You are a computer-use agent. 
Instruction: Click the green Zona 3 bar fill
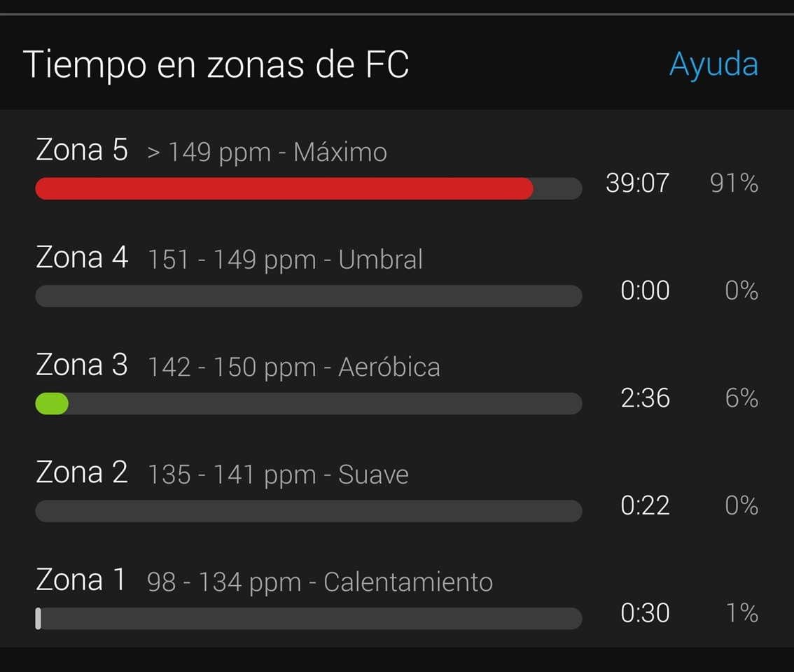52,404
